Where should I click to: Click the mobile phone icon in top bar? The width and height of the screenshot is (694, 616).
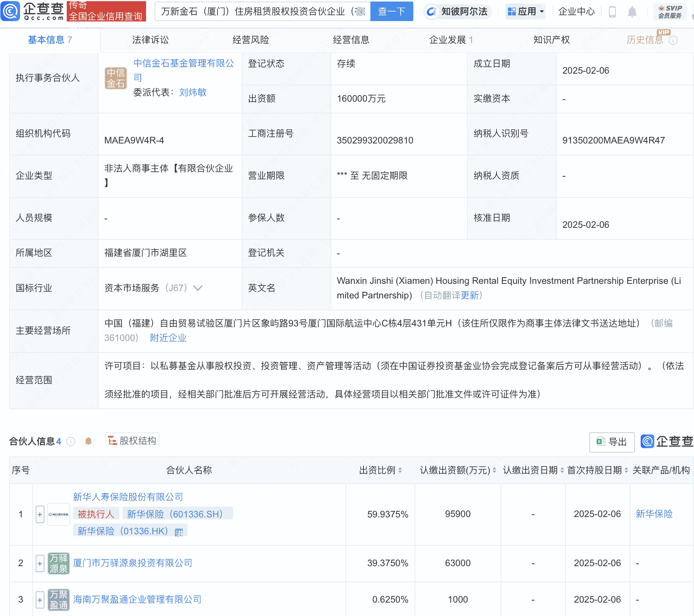[x=613, y=12]
